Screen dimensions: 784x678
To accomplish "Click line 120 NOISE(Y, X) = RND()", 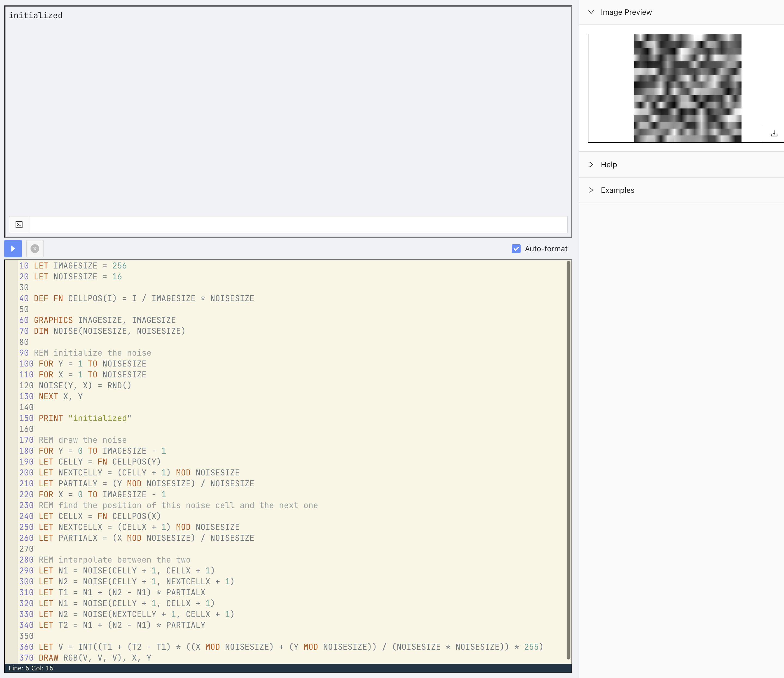I will point(75,386).
